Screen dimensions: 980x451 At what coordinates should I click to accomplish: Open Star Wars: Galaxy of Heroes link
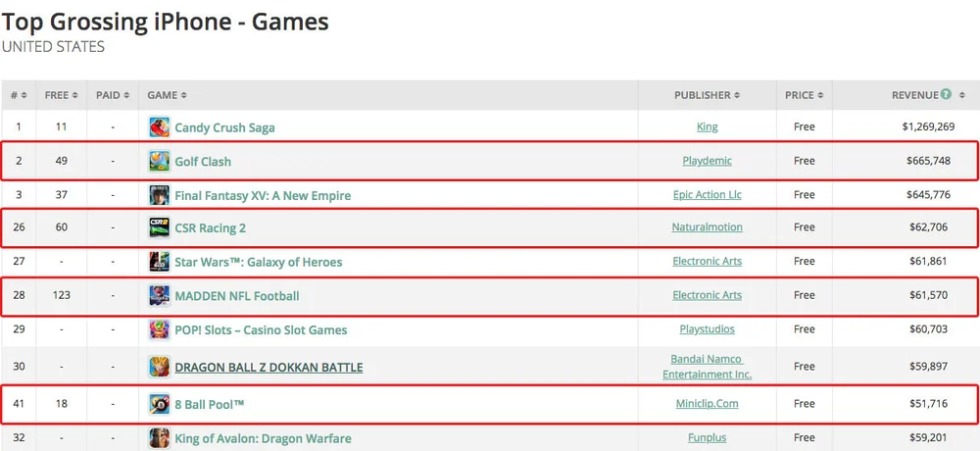[x=259, y=262]
